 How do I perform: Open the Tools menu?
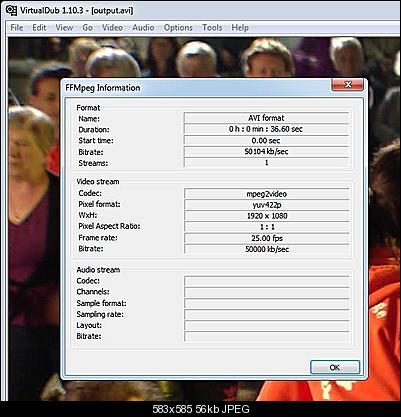212,28
